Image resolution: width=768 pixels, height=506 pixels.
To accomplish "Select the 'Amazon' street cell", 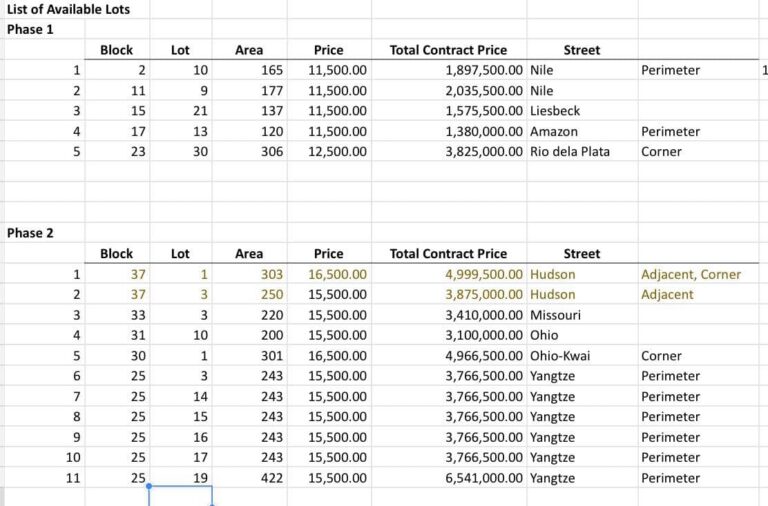I will coord(554,131).
